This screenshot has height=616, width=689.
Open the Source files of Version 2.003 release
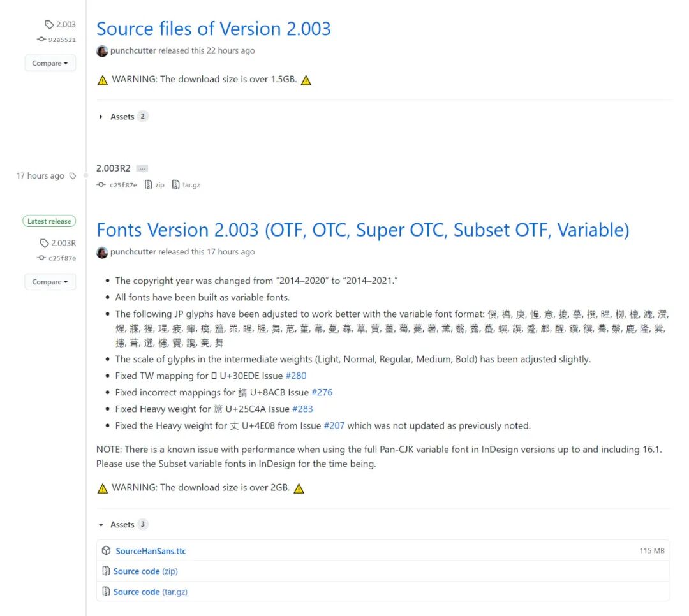(214, 29)
